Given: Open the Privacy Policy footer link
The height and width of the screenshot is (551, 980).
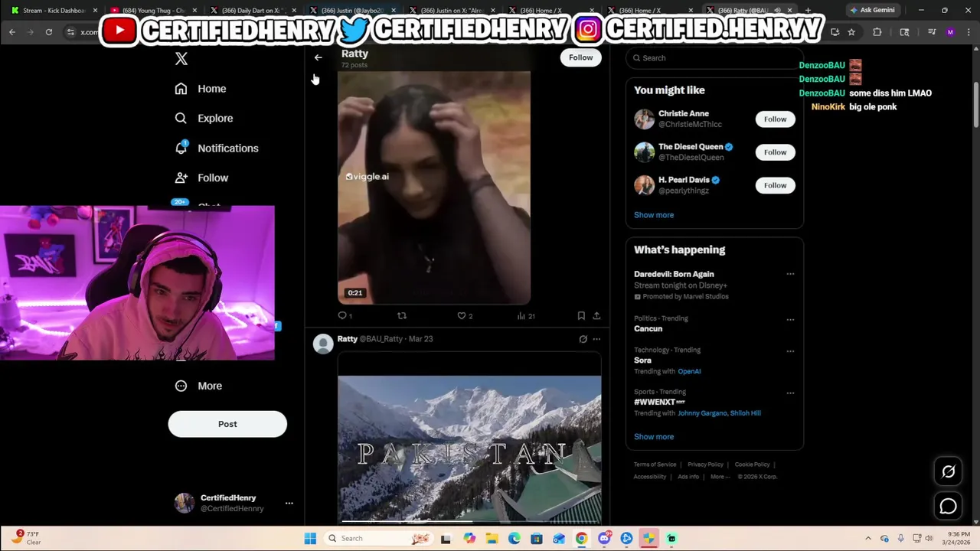Looking at the screenshot, I should (x=705, y=465).
